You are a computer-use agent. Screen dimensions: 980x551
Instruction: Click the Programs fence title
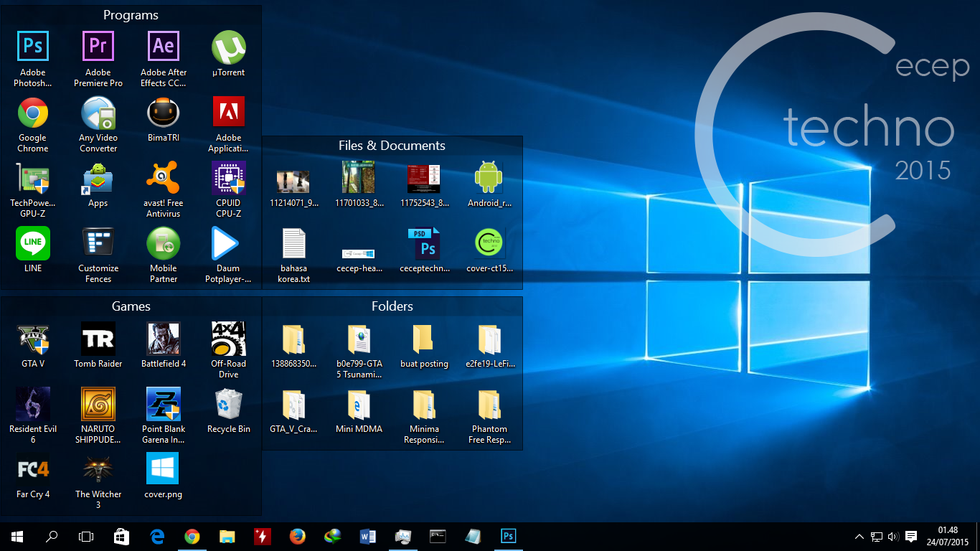click(131, 15)
